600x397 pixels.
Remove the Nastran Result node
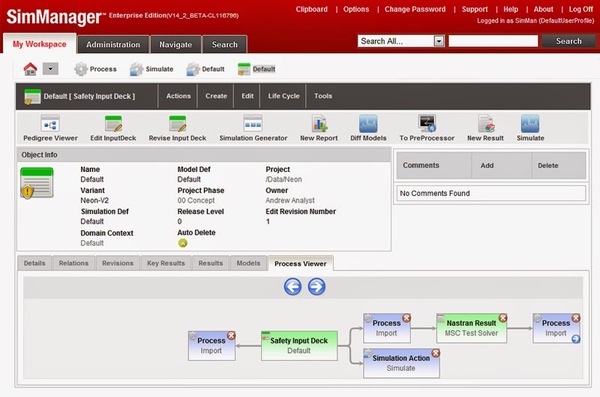point(503,318)
